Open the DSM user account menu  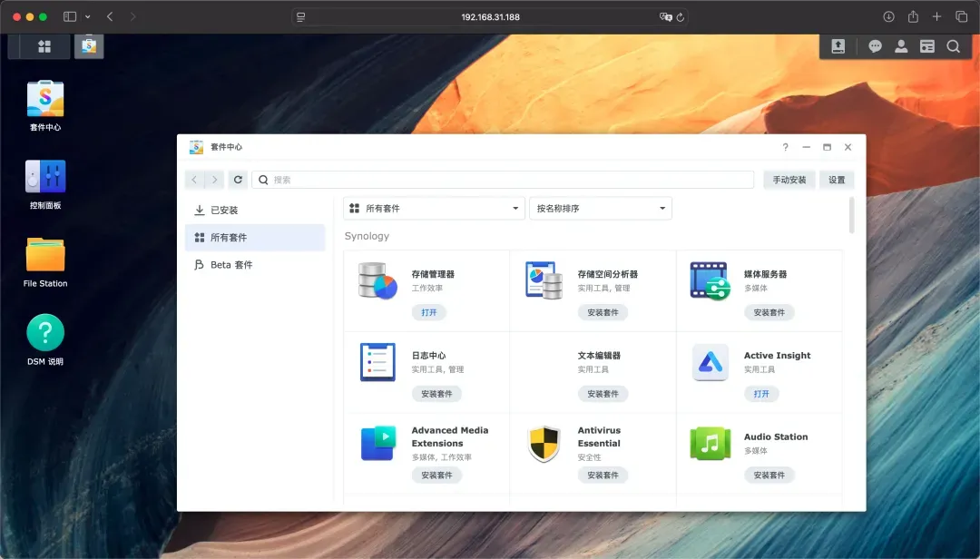click(x=901, y=46)
